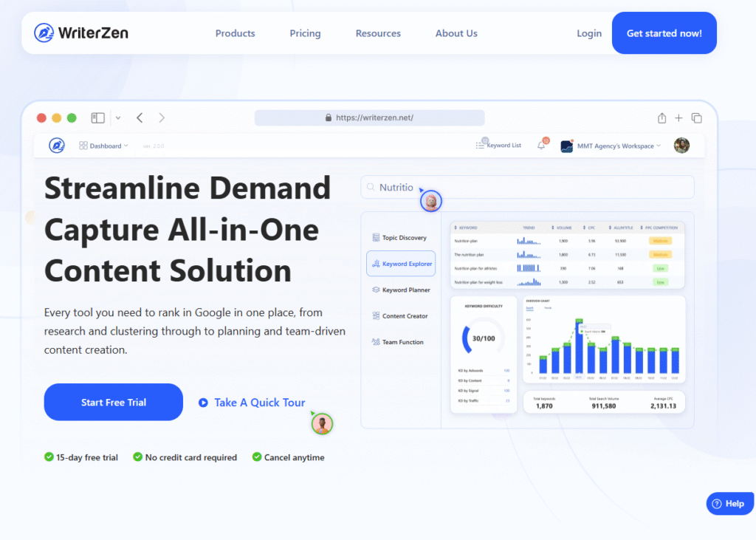Open the Pricing menu item
Viewport: 756px width, 540px height.
pyautogui.click(x=305, y=33)
